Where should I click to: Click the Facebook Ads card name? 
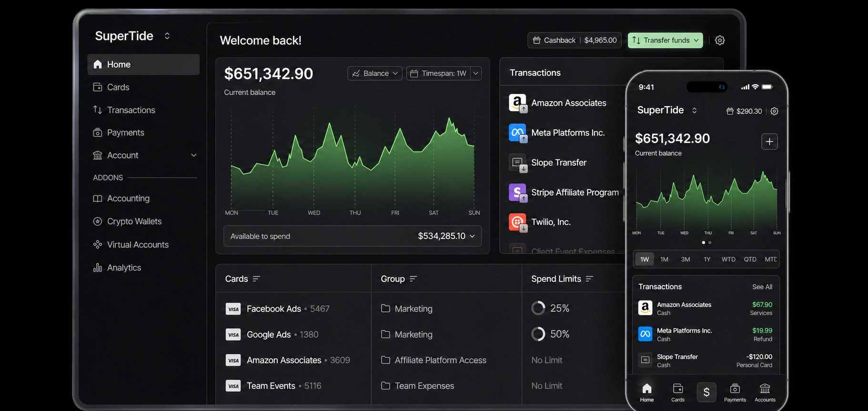point(274,309)
